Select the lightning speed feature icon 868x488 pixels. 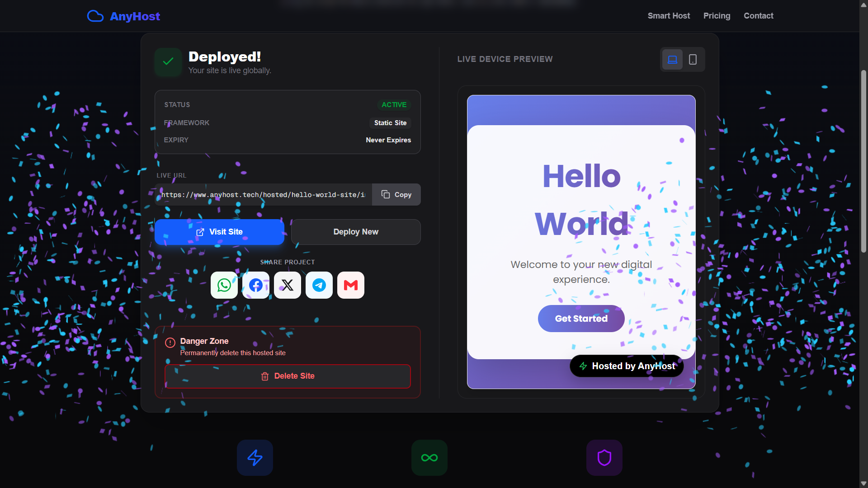(255, 457)
